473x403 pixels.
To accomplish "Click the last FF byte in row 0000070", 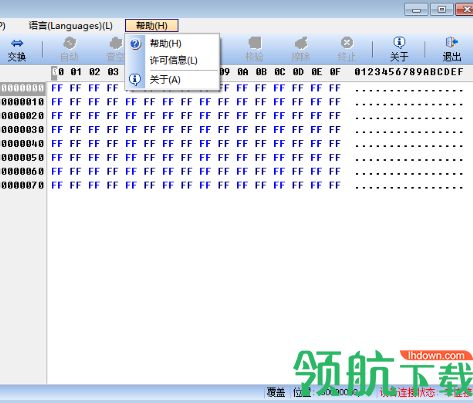I will tap(335, 185).
